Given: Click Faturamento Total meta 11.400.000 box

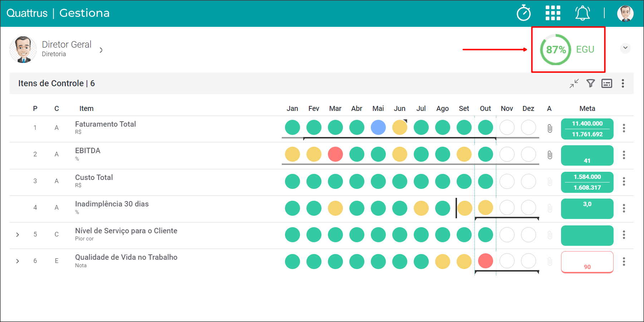Looking at the screenshot, I should 587,129.
